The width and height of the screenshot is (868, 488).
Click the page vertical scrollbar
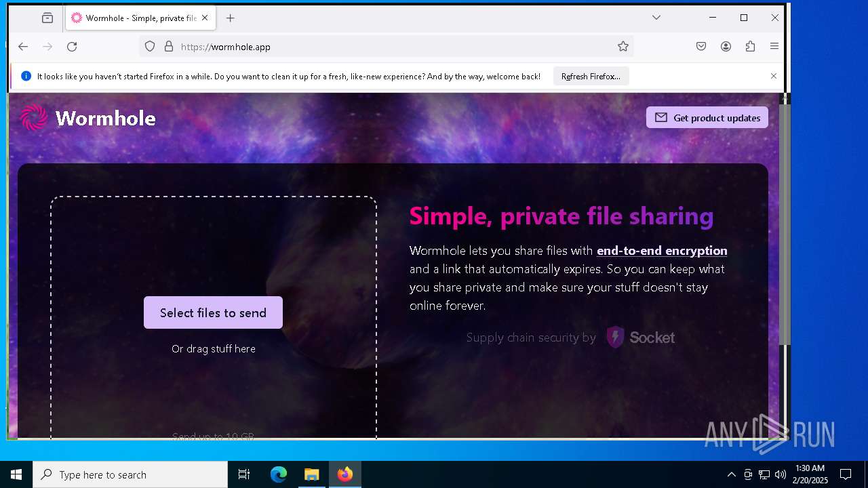[784, 224]
